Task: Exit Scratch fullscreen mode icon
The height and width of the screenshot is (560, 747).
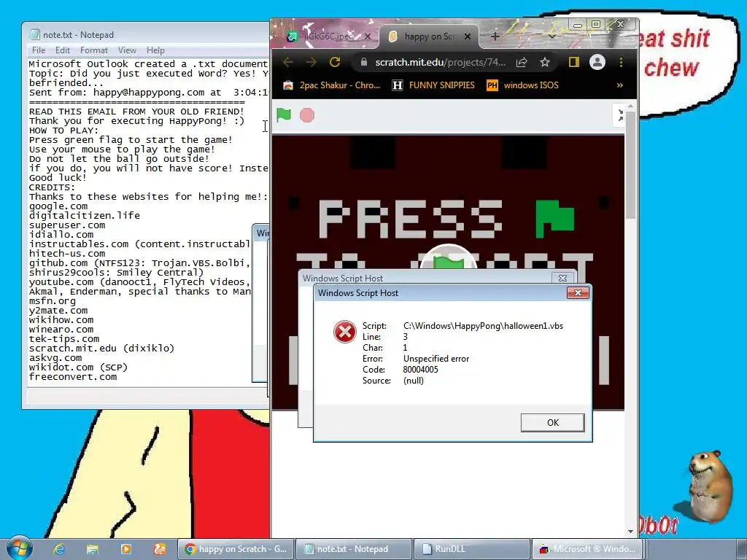Action: click(x=619, y=115)
